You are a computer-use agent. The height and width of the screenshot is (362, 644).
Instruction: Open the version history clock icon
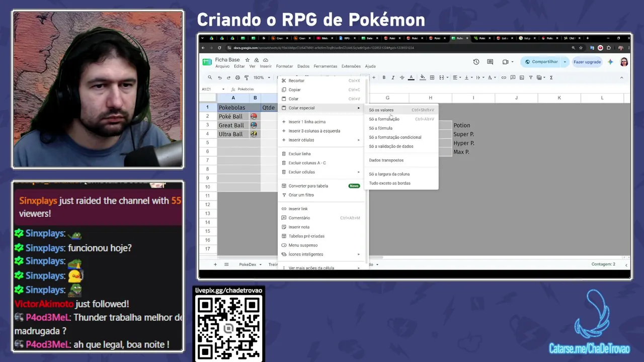point(476,62)
